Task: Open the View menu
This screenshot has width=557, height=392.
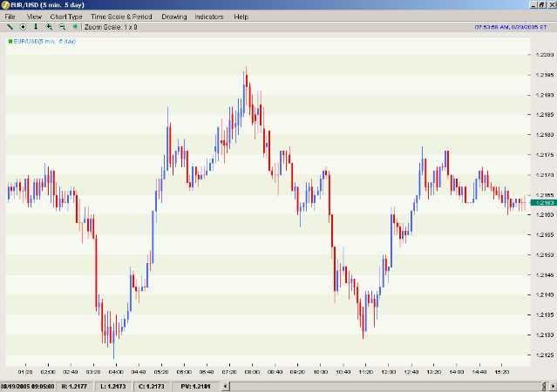Action: [34, 17]
